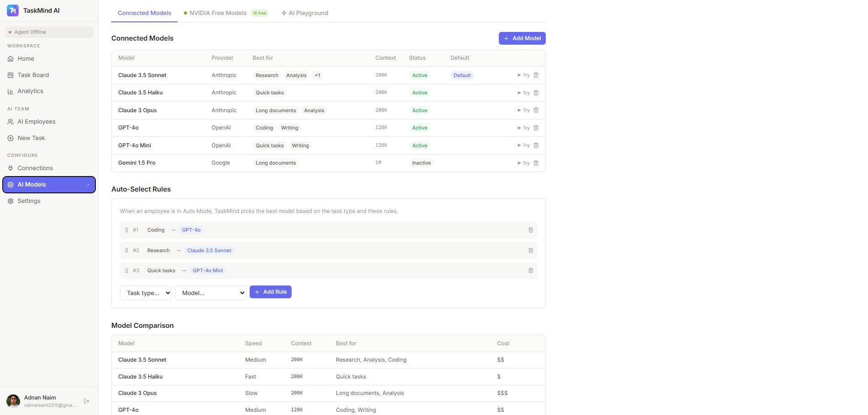
Task: Click Claude 3 Opus in Model Comparison table
Action: pos(137,393)
